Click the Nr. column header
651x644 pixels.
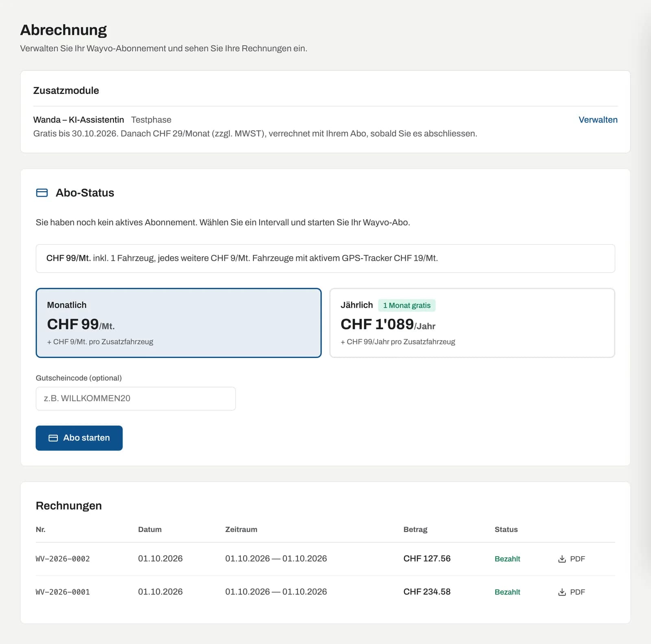point(41,529)
